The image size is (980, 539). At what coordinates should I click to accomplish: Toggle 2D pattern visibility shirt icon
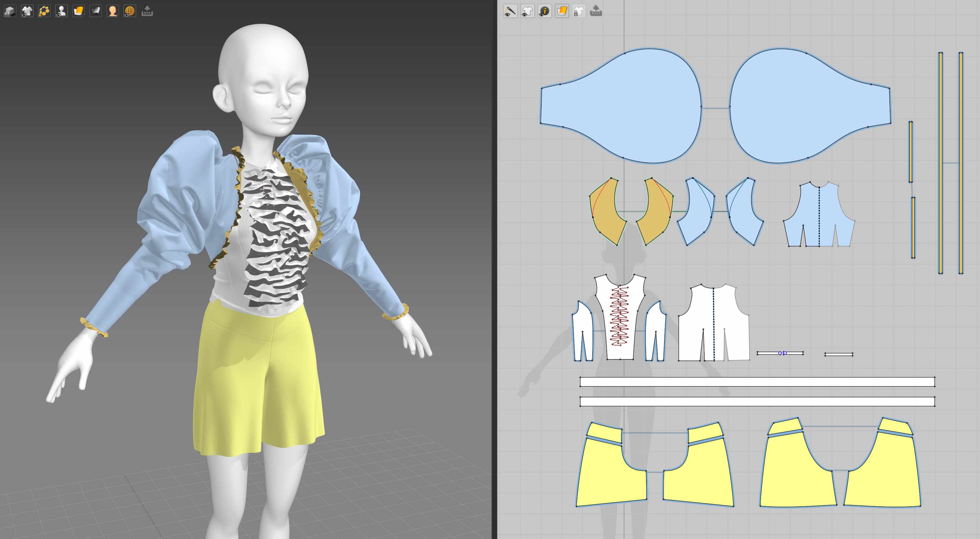coord(527,11)
